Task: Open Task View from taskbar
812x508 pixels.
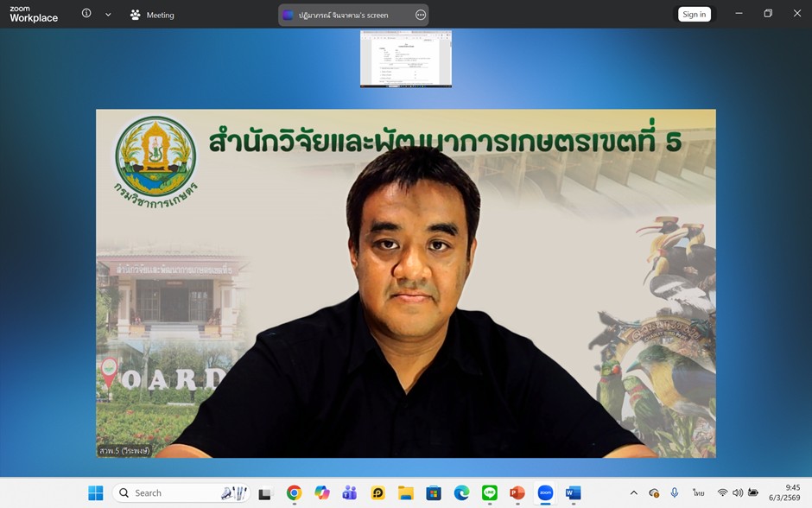Action: (x=265, y=492)
